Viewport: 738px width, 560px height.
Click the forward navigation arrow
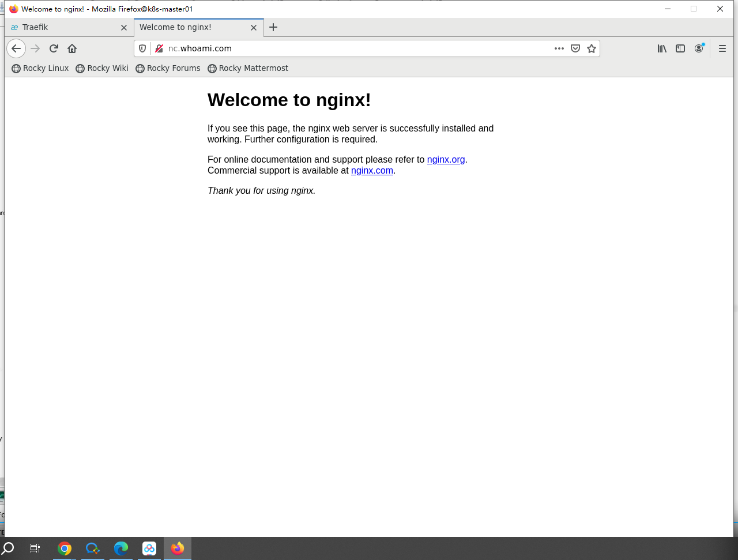[x=35, y=48]
